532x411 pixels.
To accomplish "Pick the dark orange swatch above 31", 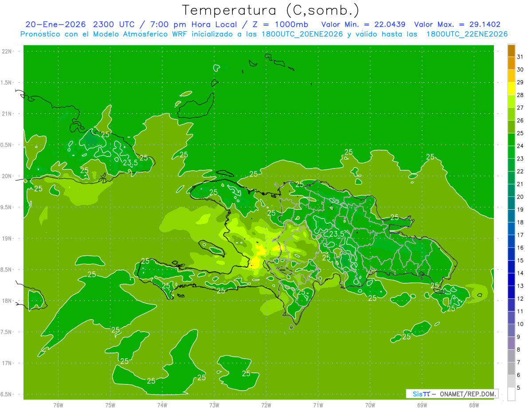I will tap(511, 51).
